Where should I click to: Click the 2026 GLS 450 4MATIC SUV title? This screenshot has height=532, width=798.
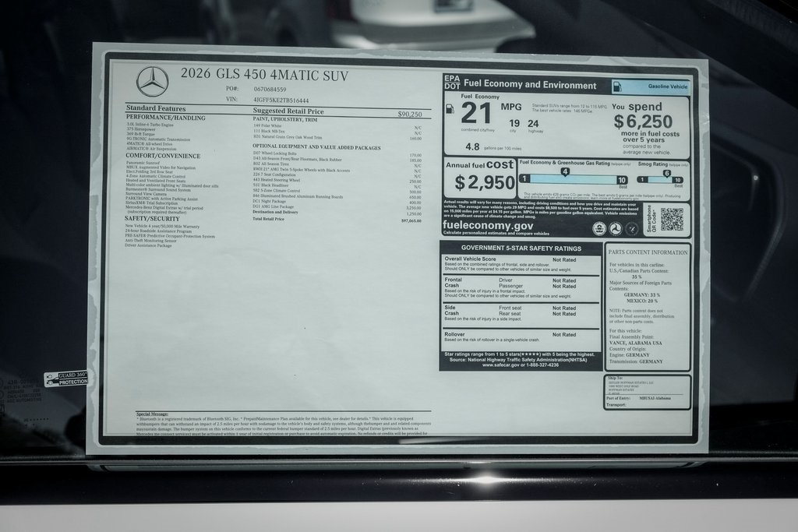pyautogui.click(x=264, y=76)
